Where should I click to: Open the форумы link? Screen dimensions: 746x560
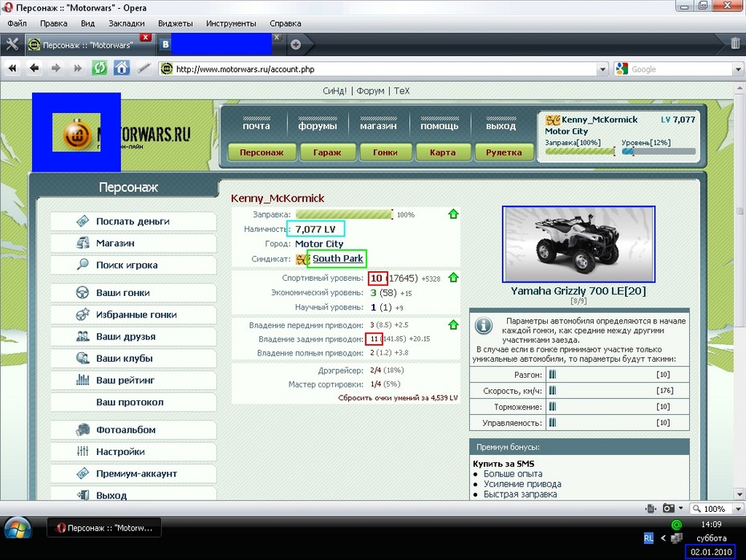[318, 126]
